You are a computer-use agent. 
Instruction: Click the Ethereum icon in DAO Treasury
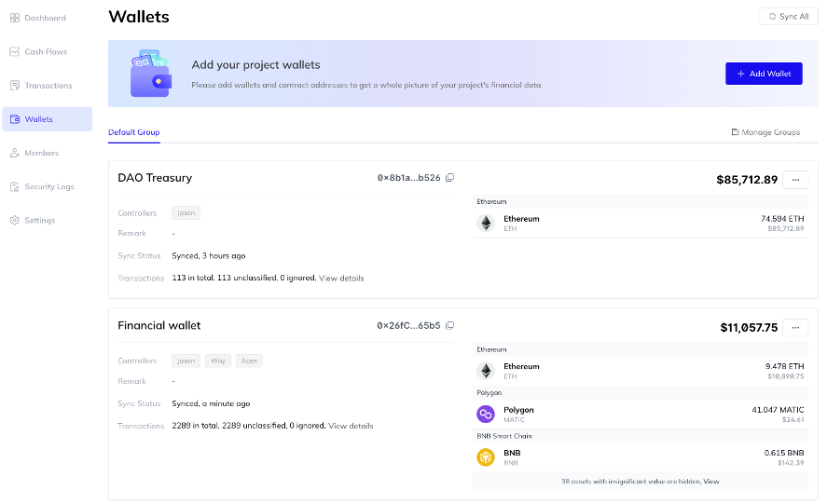[x=485, y=223]
